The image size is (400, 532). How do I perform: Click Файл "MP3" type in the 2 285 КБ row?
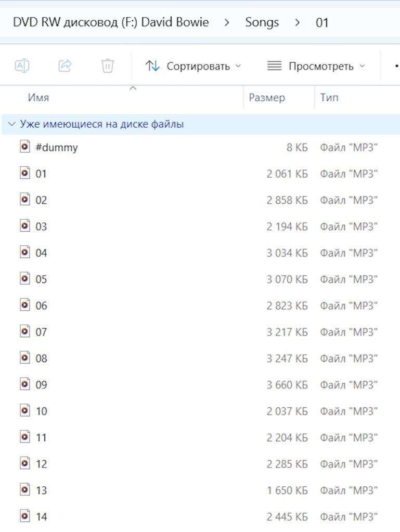[349, 464]
